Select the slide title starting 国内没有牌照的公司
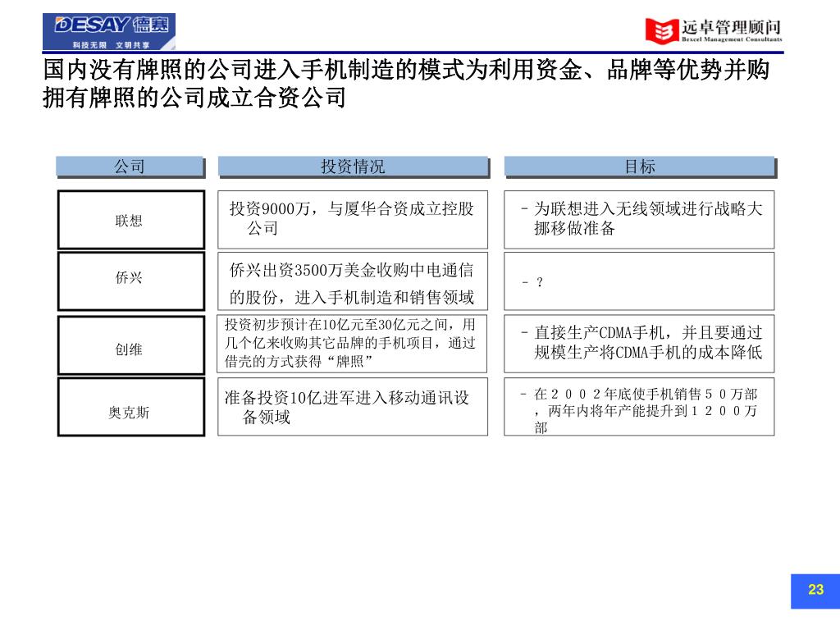This screenshot has width=840, height=630. click(406, 84)
